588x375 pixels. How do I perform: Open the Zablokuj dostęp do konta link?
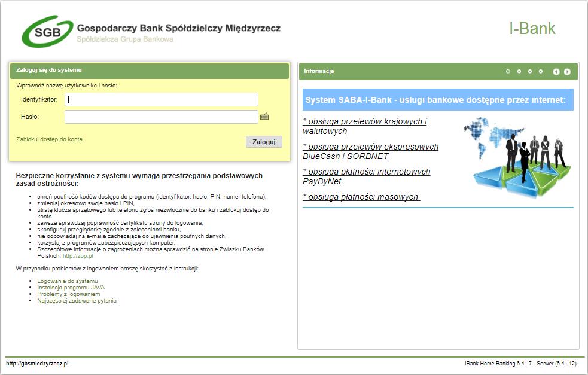49,139
